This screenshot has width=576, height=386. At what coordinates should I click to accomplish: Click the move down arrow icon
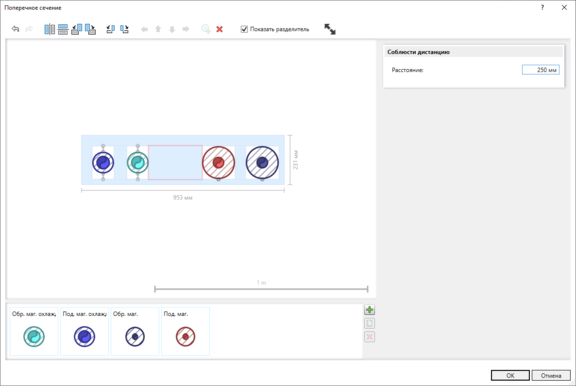pyautogui.click(x=172, y=29)
